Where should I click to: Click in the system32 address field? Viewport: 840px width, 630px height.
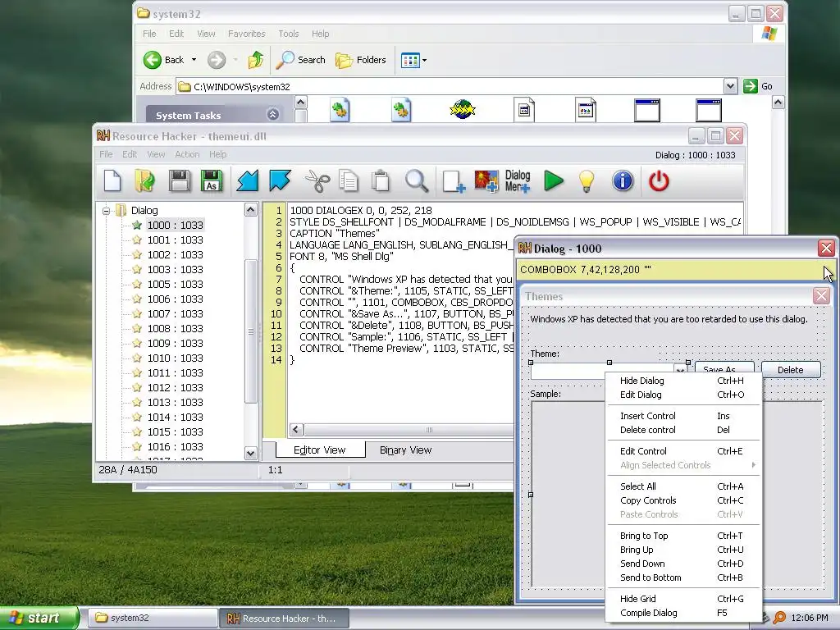[450, 86]
